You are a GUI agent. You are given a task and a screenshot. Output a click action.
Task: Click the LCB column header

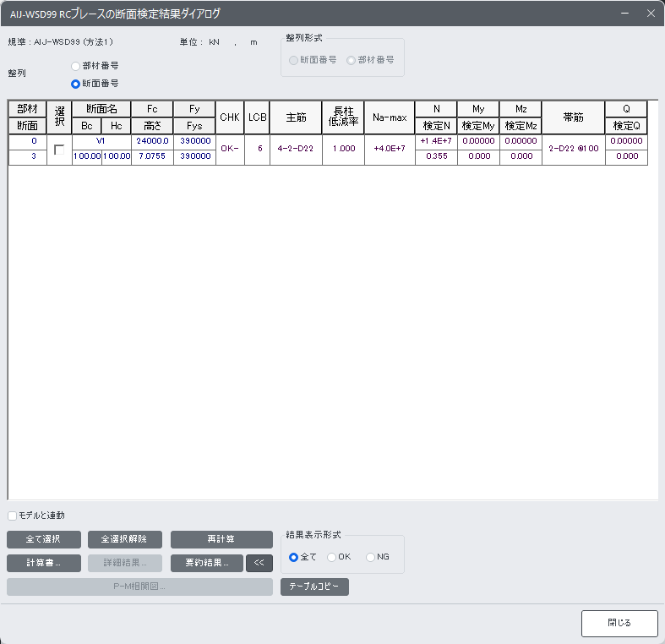click(258, 117)
